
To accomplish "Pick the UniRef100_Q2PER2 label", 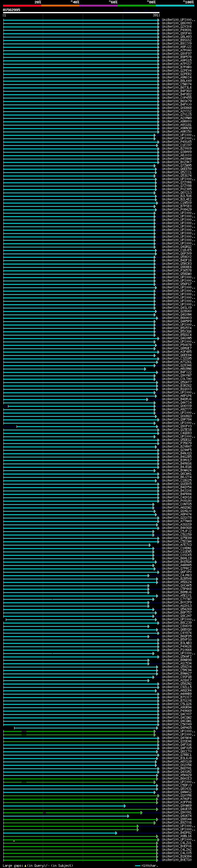I will (x=177, y=74).
